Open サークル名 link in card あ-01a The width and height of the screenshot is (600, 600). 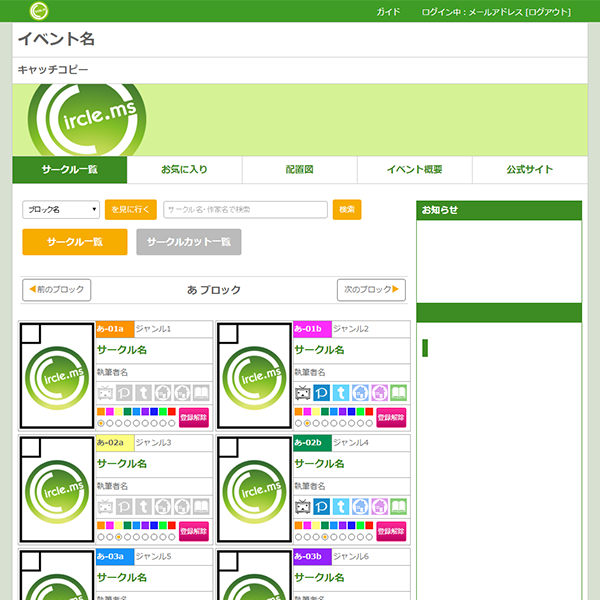122,350
